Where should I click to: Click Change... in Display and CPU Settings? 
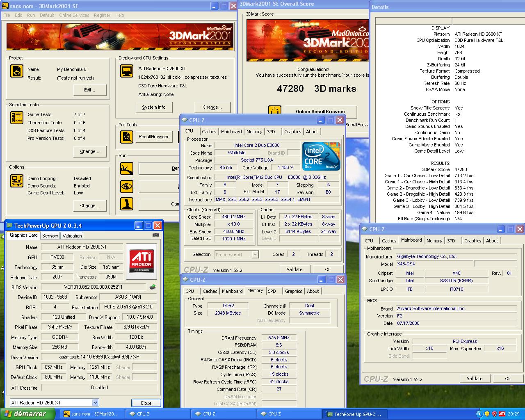coord(212,107)
